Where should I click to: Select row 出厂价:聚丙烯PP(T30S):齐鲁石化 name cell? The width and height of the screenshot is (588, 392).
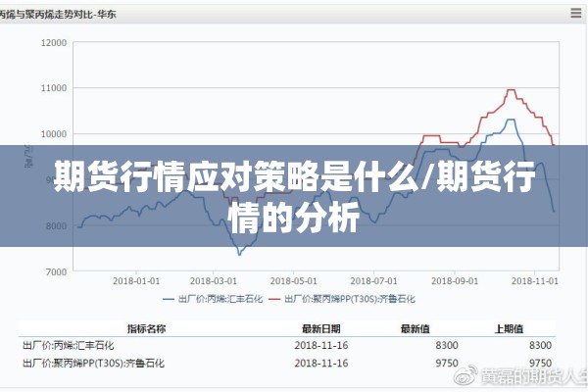pyautogui.click(x=93, y=364)
